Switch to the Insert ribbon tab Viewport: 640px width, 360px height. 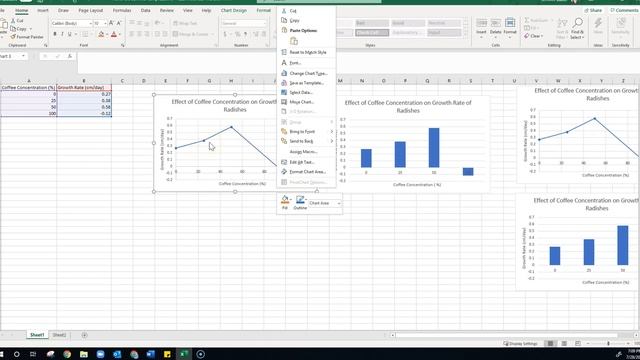click(42, 10)
